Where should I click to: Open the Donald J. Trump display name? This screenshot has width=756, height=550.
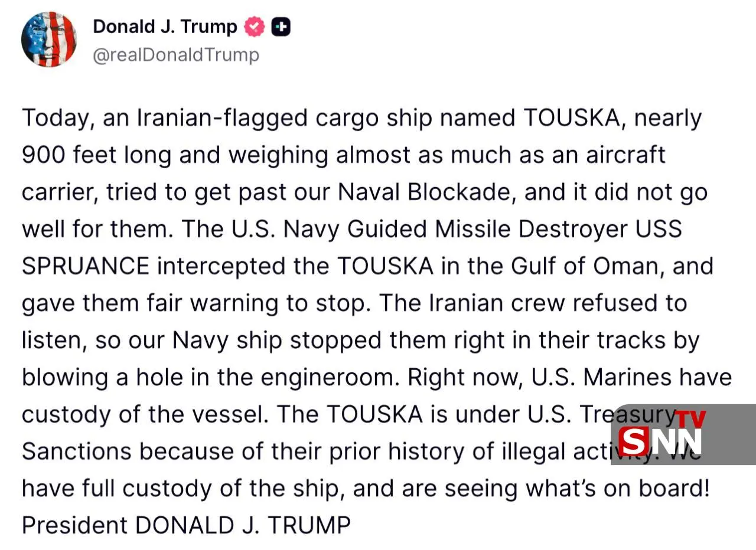[165, 27]
